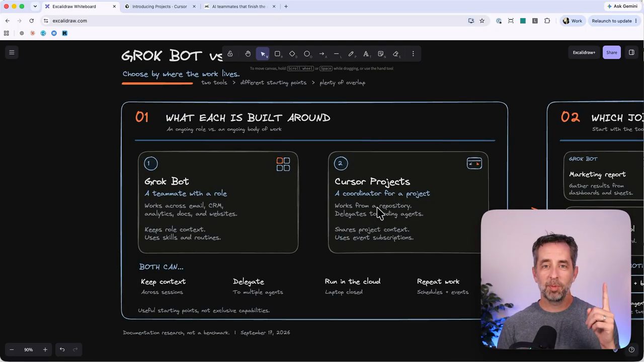Go back in browser history
The image size is (644, 362).
pyautogui.click(x=7, y=21)
